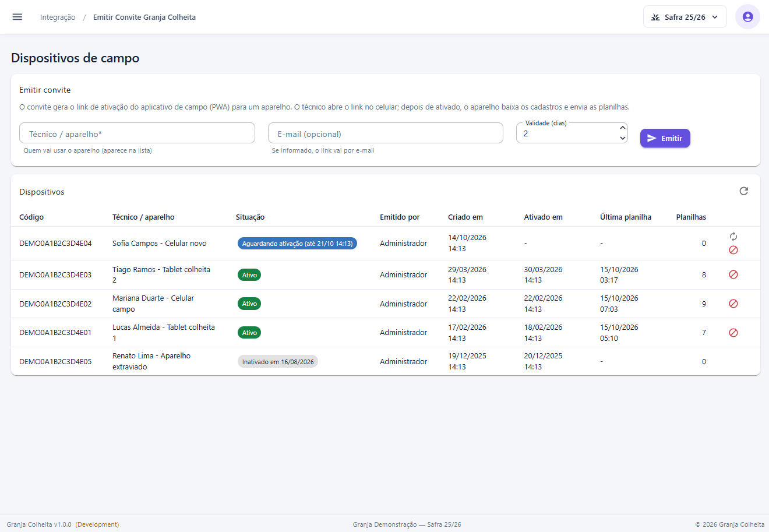Click the Granja Colheita v1.0.0 footer text
Screen dimensions: 769x532
click(39, 524)
